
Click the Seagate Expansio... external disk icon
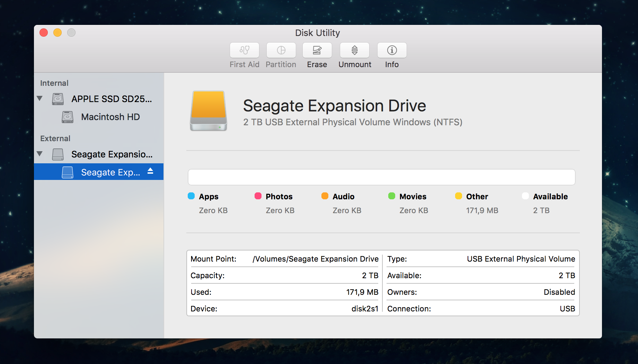(x=58, y=154)
